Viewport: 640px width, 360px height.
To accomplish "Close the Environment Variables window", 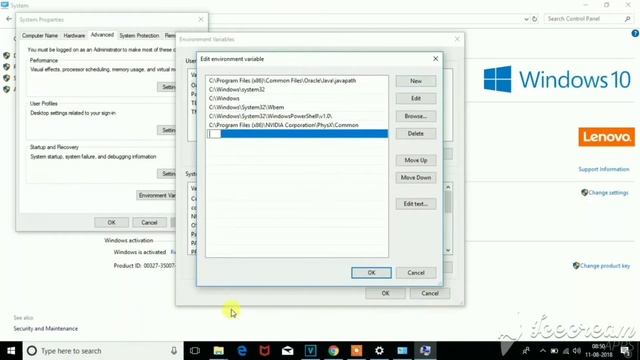I will [457, 39].
